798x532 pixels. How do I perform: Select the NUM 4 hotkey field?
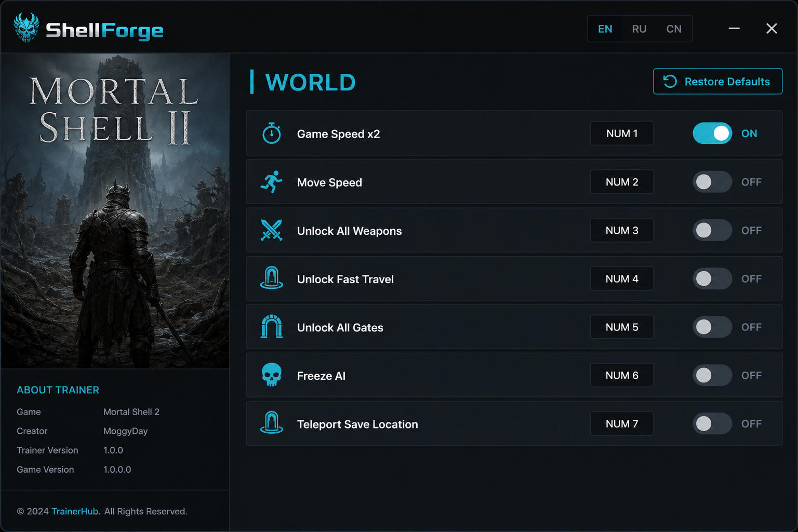pos(622,278)
